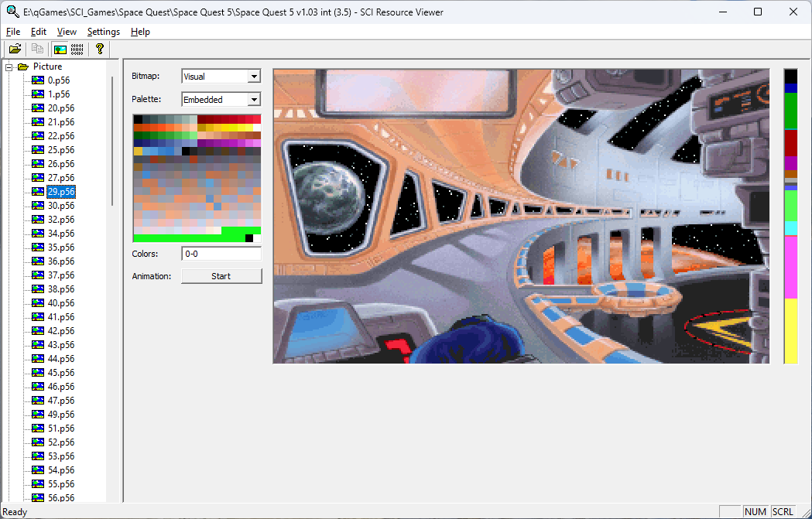Screen dimensions: 812x519
Task: Click the tree list vertical scrollbar
Action: 112,141
